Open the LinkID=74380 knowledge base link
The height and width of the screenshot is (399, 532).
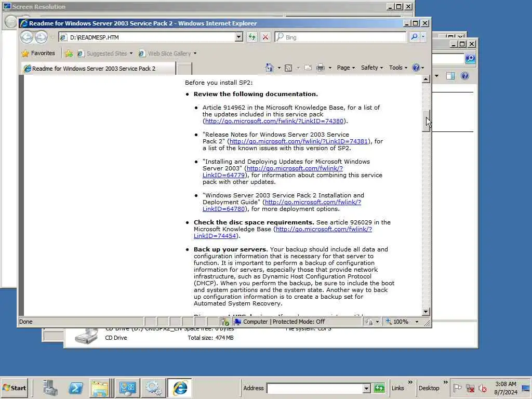pyautogui.click(x=274, y=121)
